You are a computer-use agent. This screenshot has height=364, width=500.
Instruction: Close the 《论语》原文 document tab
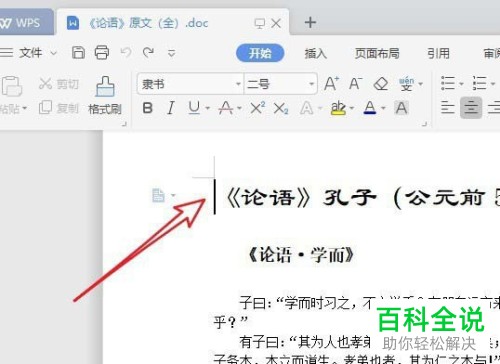tap(276, 23)
